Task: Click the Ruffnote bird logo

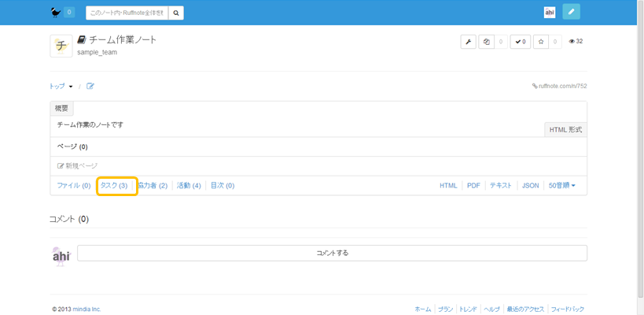Action: click(55, 13)
